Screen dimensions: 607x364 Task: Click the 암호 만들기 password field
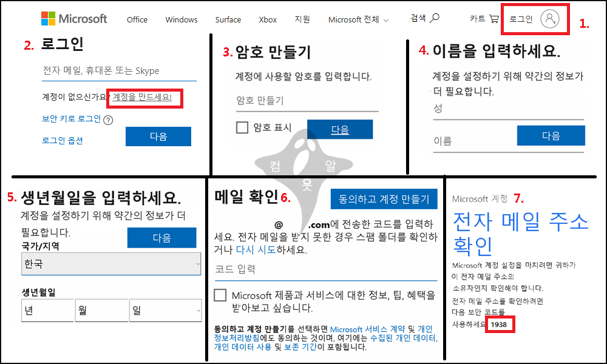coord(307,101)
